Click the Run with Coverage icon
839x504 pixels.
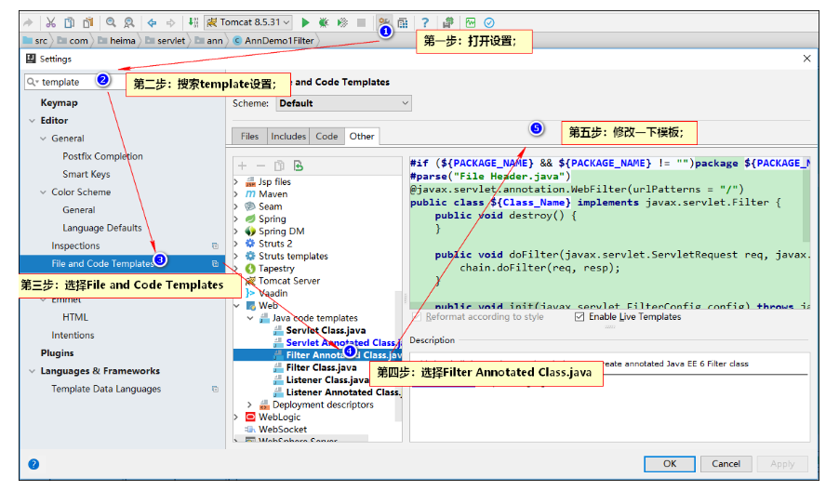tap(342, 22)
